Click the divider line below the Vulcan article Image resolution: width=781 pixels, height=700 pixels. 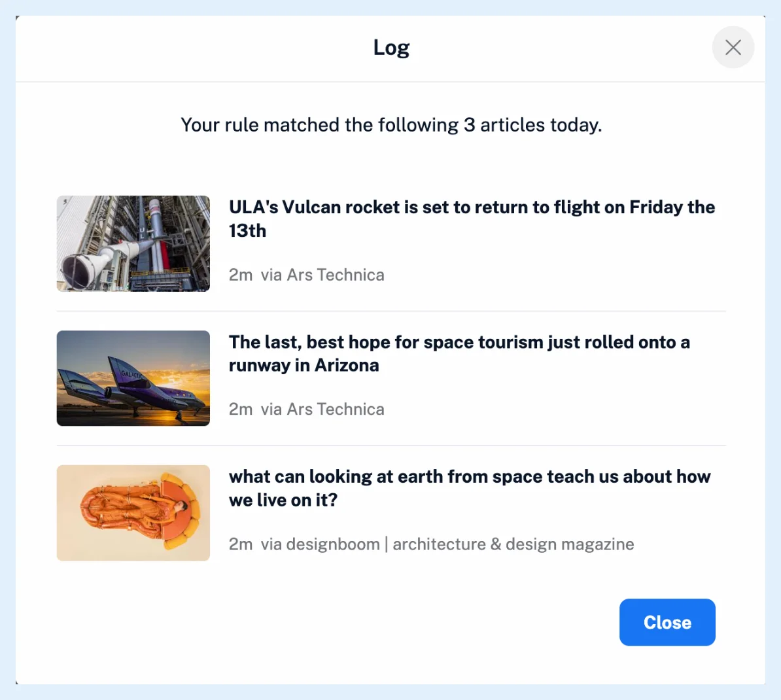click(391, 311)
